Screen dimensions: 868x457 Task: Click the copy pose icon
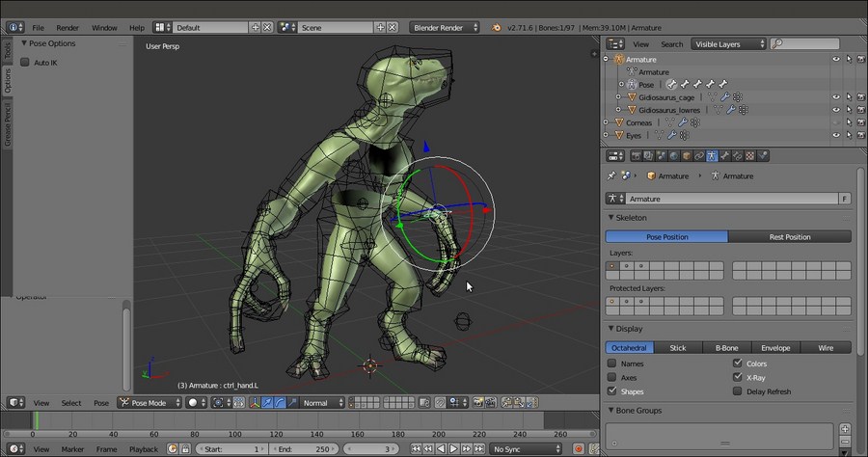(x=506, y=403)
